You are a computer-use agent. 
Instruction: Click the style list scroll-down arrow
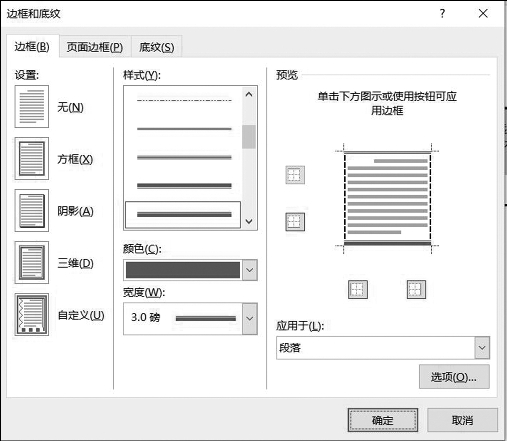[x=249, y=221]
